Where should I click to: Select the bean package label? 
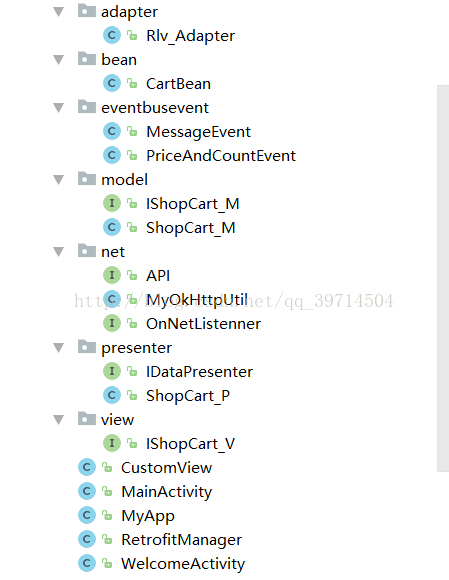(119, 60)
